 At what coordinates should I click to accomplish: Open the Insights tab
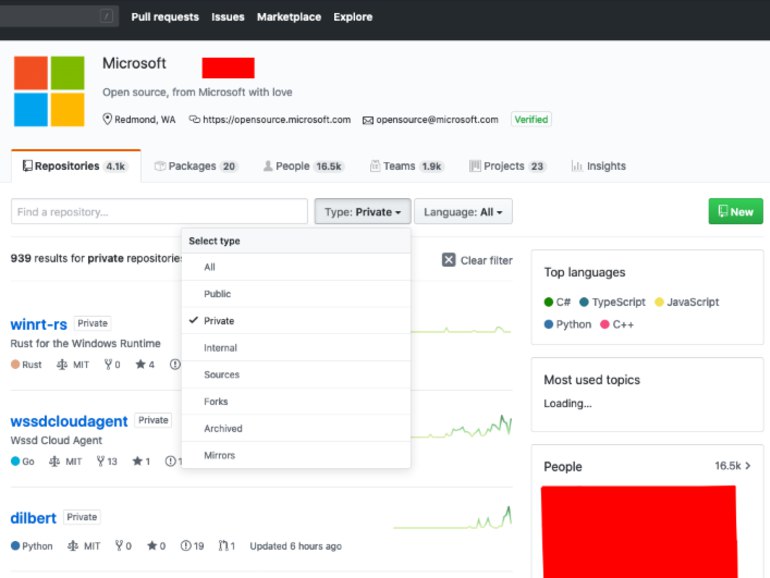tap(599, 166)
